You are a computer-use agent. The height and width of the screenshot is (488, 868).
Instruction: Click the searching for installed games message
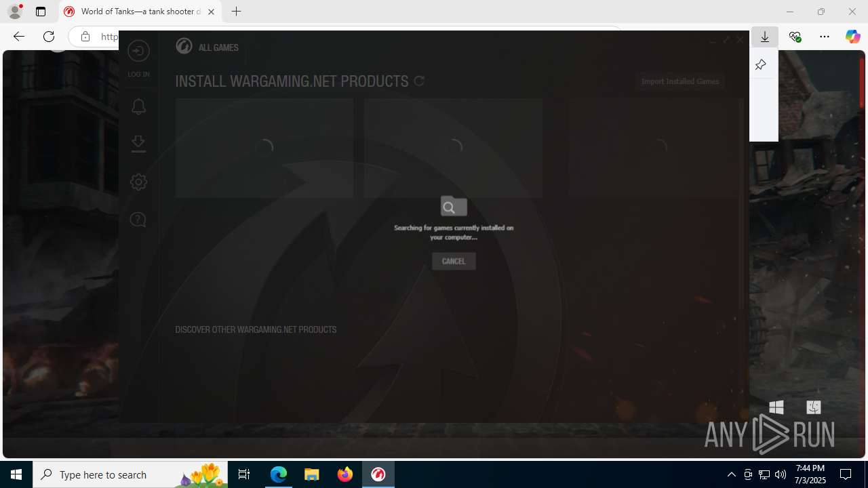[x=454, y=232]
